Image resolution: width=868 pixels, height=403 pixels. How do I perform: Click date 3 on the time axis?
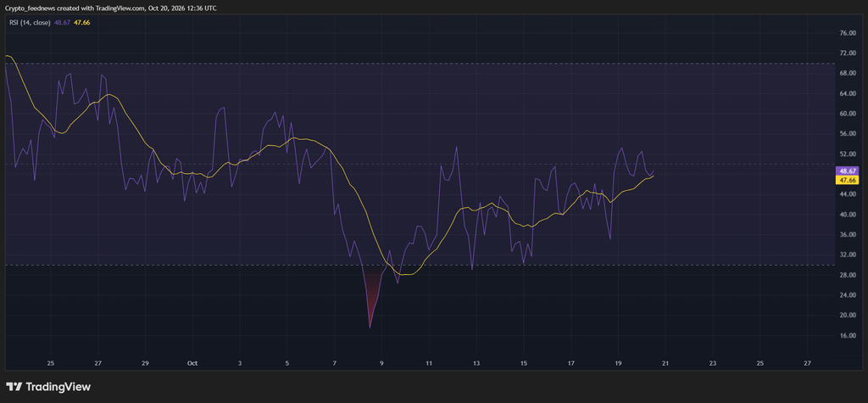click(x=240, y=364)
